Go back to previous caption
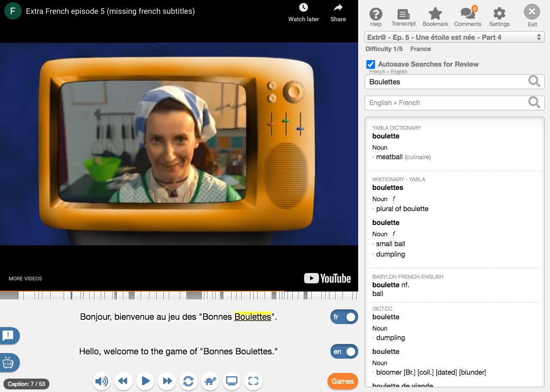The width and height of the screenshot is (550, 392). point(123,381)
